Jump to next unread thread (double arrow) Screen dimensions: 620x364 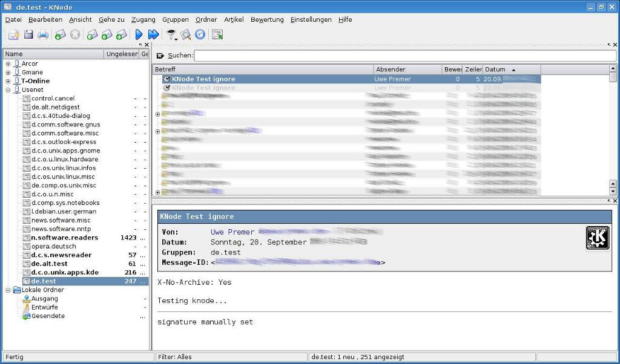(x=153, y=35)
